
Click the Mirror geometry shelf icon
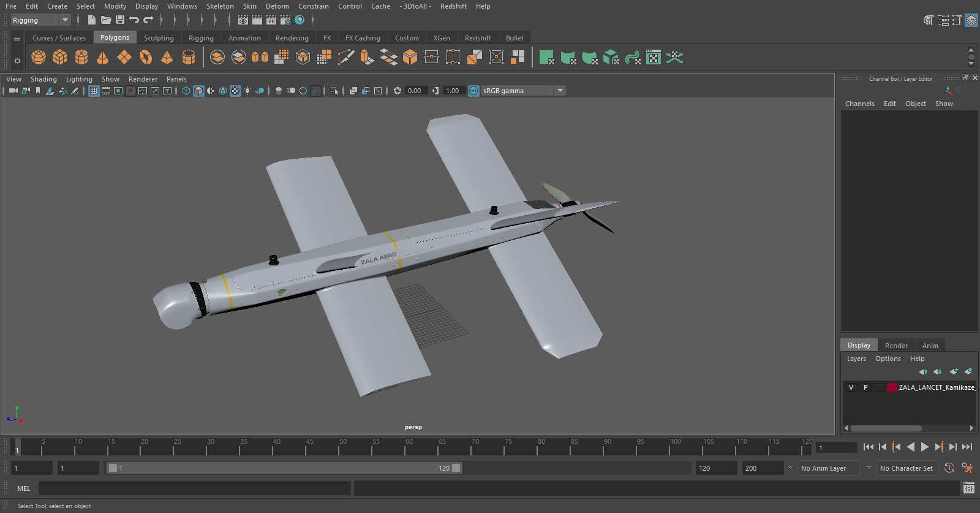click(260, 58)
